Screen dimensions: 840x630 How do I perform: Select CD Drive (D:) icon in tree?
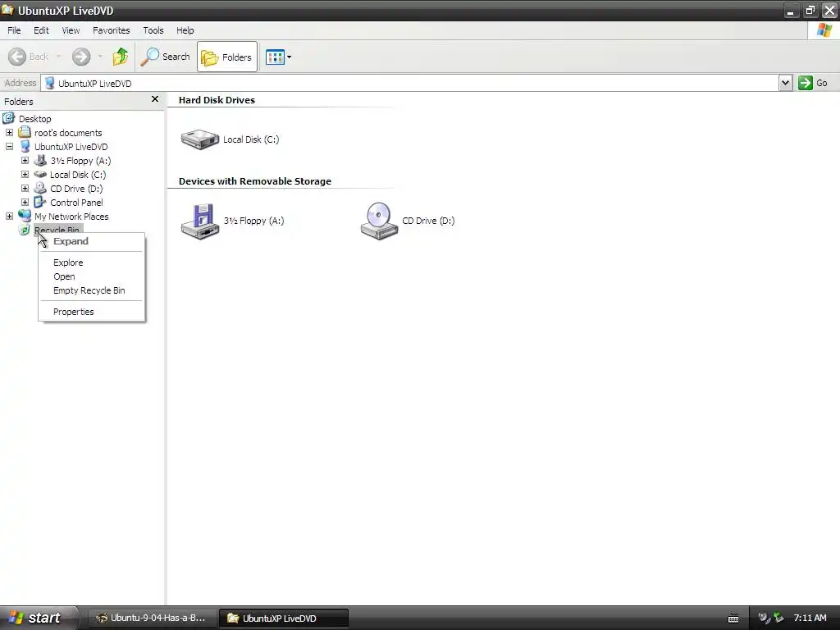(x=40, y=188)
